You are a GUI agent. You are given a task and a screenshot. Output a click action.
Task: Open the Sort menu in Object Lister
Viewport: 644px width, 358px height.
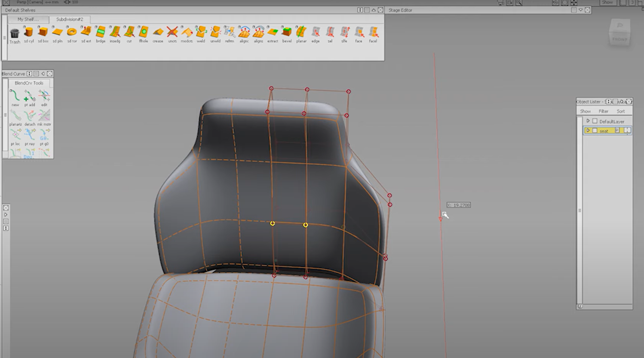(x=621, y=111)
